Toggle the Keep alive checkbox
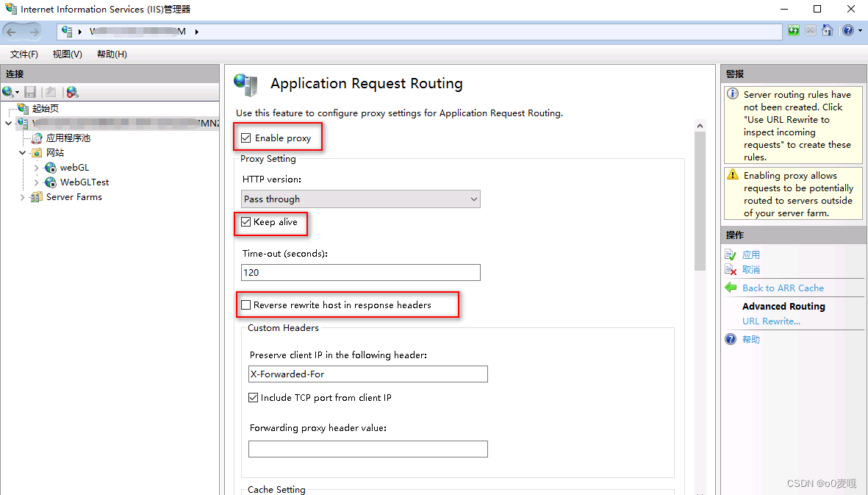This screenshot has height=495, width=868. [245, 222]
